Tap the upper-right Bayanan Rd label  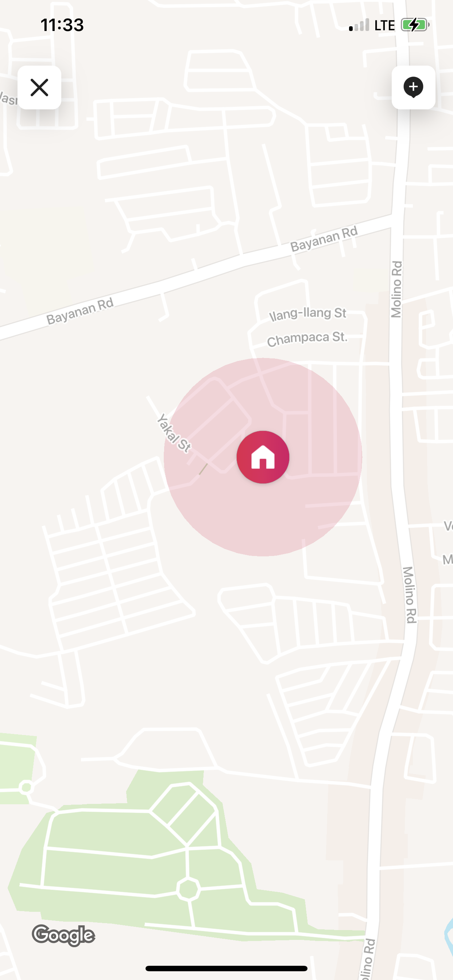click(x=324, y=239)
